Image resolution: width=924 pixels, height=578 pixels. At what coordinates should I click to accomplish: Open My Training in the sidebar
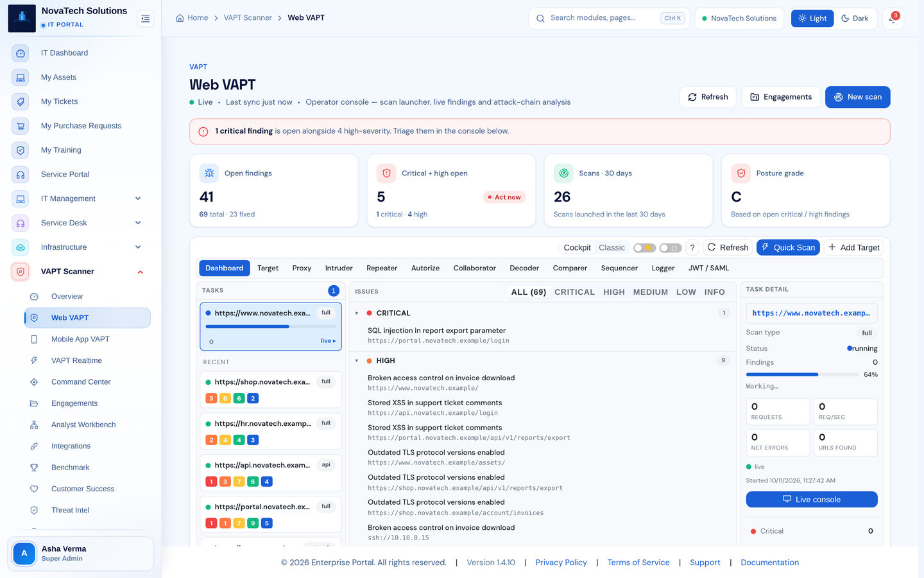pyautogui.click(x=80, y=150)
